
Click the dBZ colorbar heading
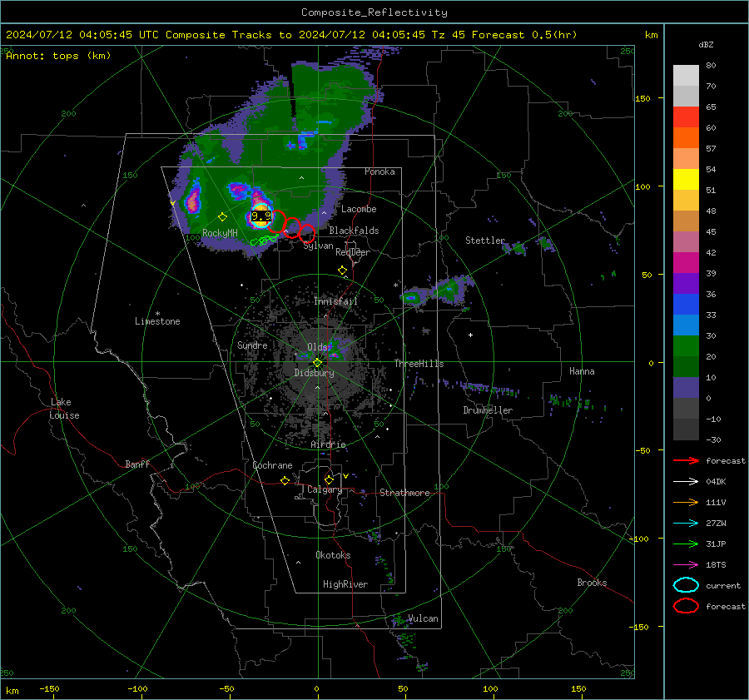point(706,44)
